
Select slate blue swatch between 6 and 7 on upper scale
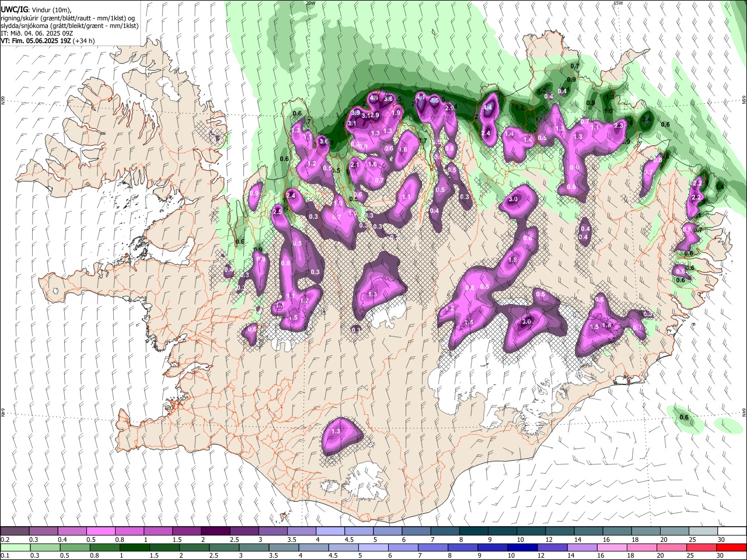[x=416, y=531]
